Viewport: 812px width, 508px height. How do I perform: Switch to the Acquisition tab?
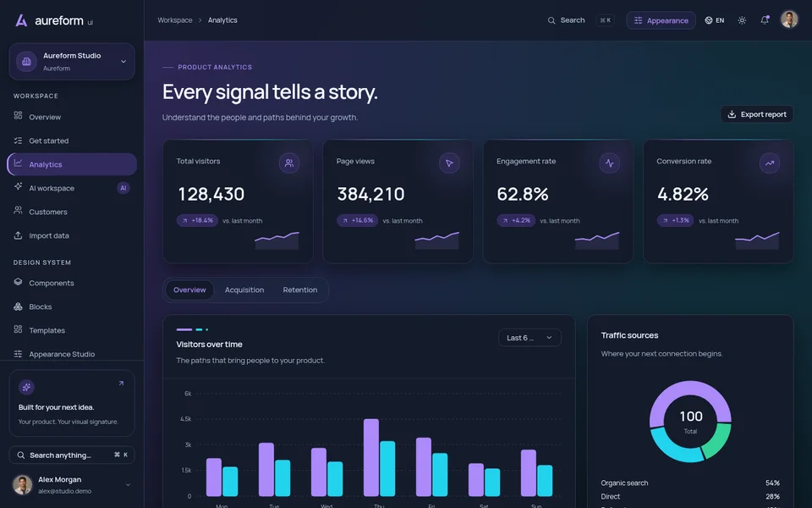coord(244,290)
